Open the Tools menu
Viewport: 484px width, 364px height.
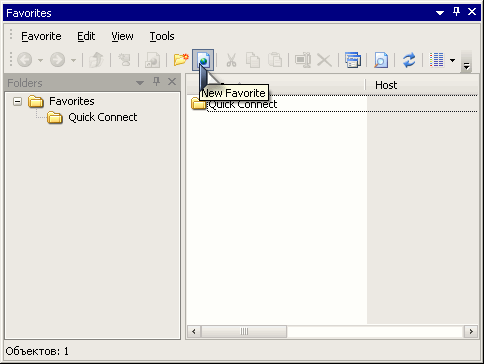click(x=162, y=36)
